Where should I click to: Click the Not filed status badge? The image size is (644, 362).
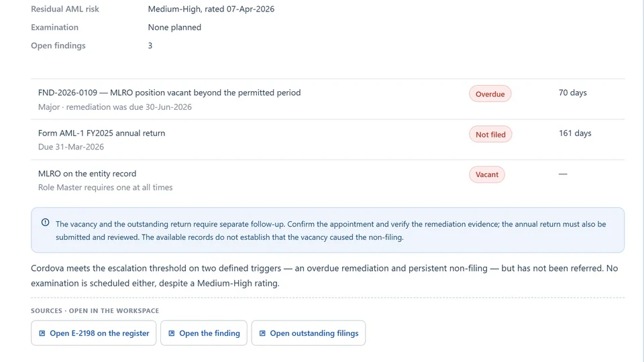tap(490, 134)
